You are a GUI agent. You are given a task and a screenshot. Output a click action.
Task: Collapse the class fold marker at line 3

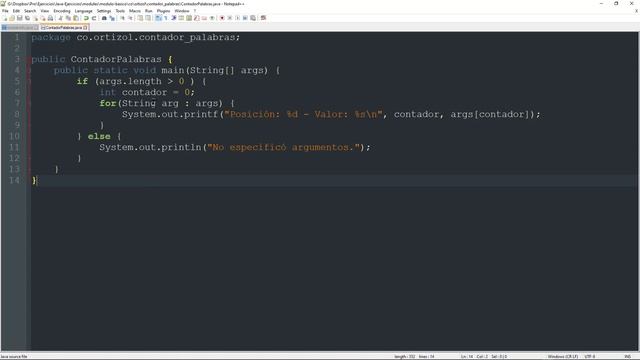click(29, 60)
